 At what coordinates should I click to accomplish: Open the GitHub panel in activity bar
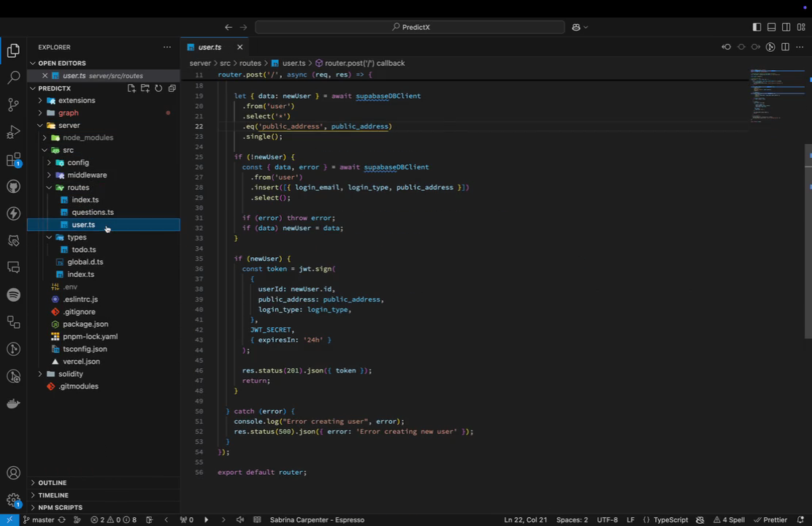pyautogui.click(x=13, y=186)
